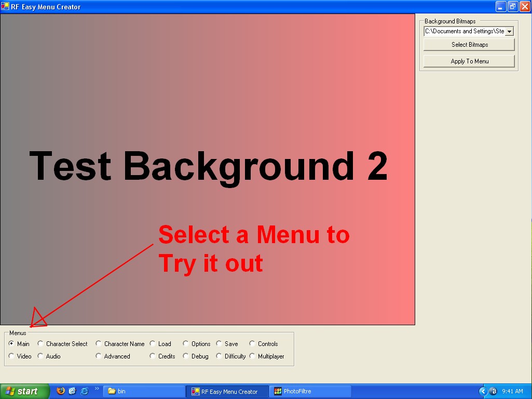Choose the Options radio button
This screenshot has height=399, width=532.
coord(186,343)
